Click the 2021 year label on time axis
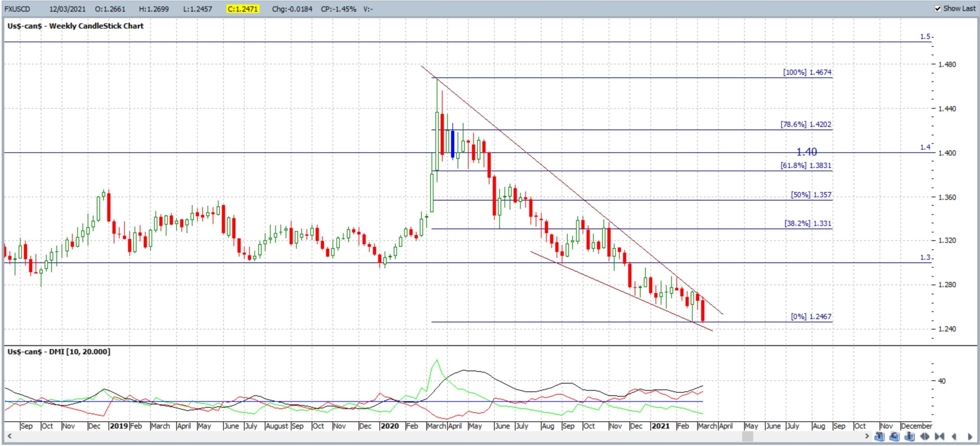The height and width of the screenshot is (446, 980). point(660,426)
